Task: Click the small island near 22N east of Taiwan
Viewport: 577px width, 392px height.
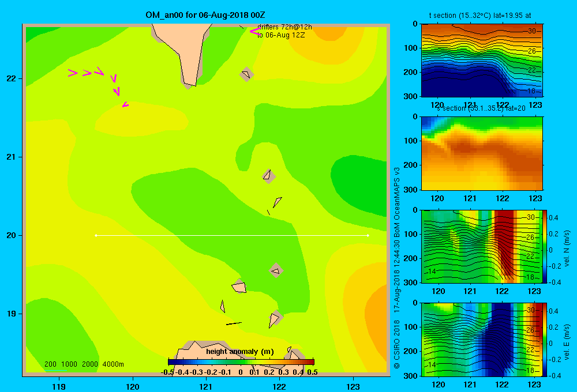Action: tap(246, 74)
